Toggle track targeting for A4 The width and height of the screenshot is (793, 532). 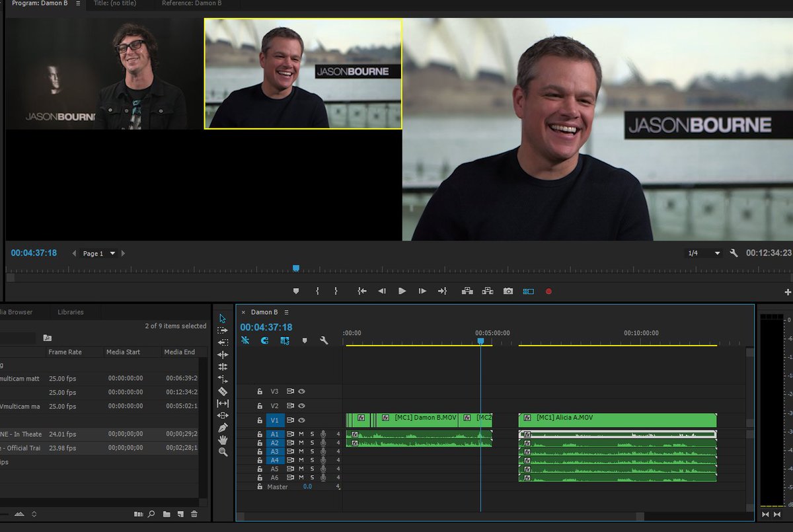tap(275, 460)
